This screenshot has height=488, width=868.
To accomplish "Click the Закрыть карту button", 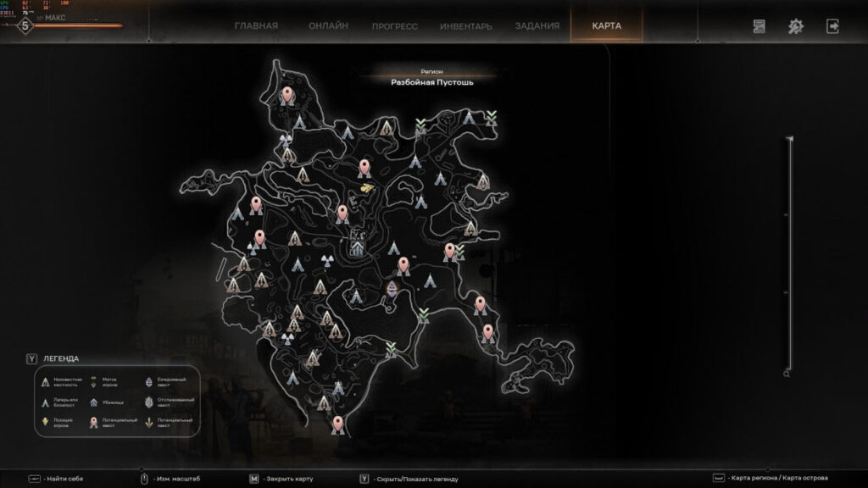I will pos(281,480).
